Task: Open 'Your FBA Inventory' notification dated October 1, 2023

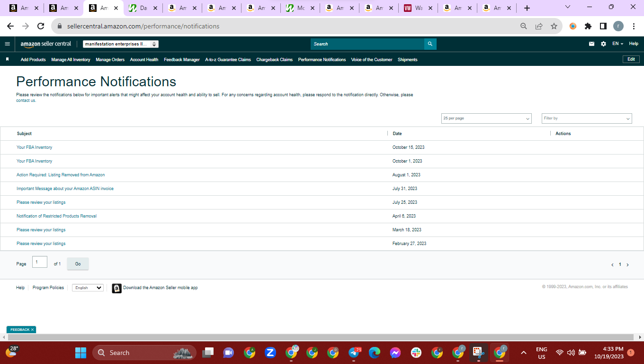Action: (35, 161)
